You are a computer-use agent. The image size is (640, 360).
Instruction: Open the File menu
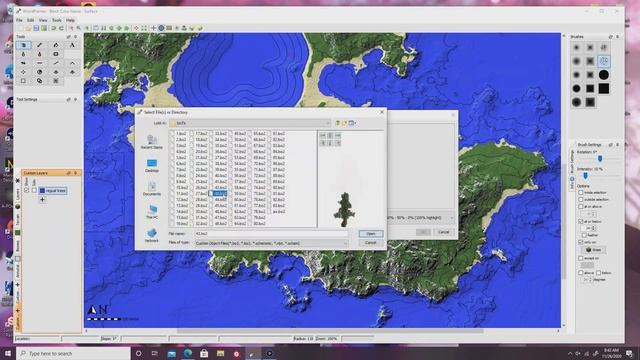tap(19, 20)
